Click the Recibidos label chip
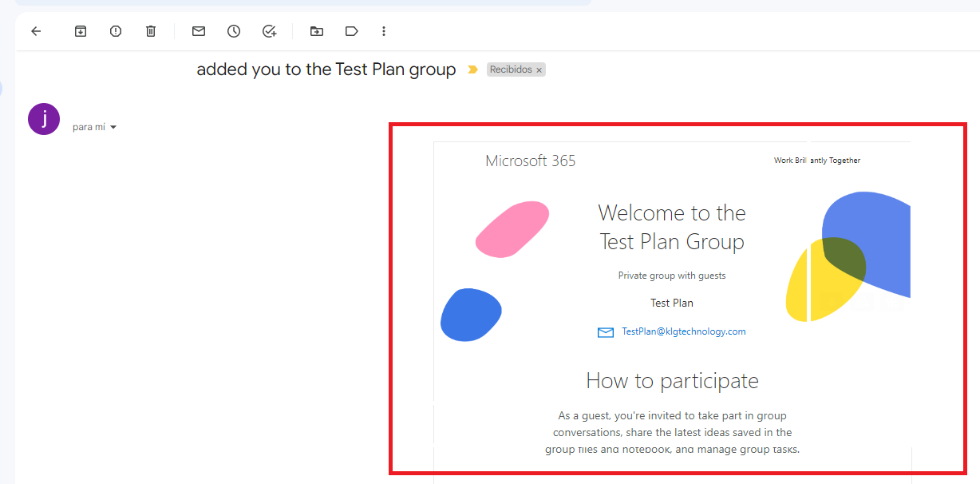This screenshot has width=980, height=484. [511, 69]
